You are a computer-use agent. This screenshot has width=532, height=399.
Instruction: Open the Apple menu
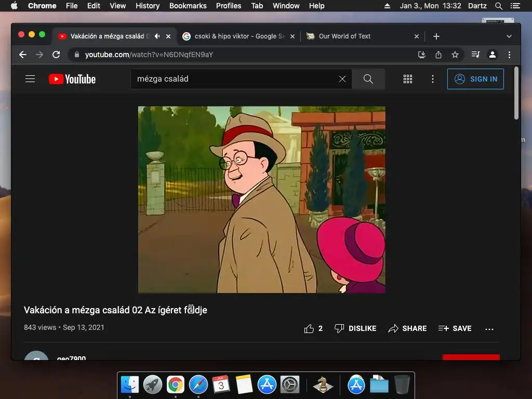14,6
